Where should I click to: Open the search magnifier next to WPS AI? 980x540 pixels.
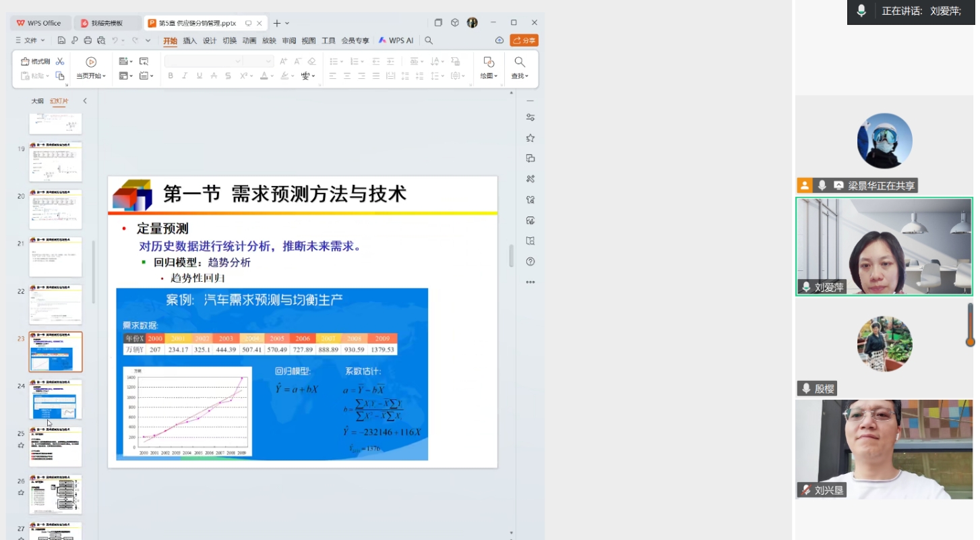coord(429,40)
